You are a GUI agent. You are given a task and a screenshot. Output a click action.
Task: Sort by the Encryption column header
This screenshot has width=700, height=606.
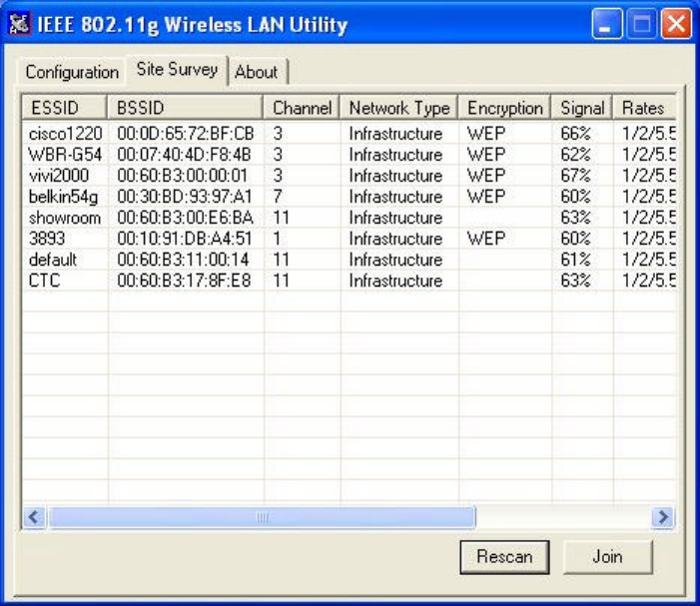(504, 108)
